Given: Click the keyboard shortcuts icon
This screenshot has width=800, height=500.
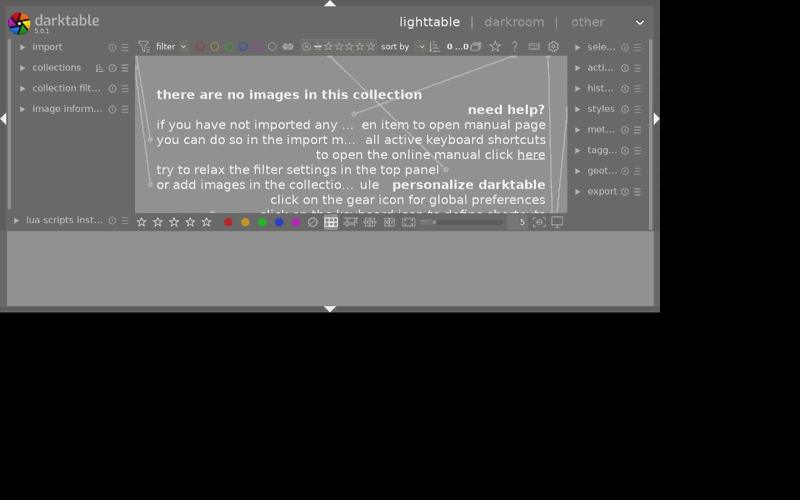Looking at the screenshot, I should coord(534,46).
